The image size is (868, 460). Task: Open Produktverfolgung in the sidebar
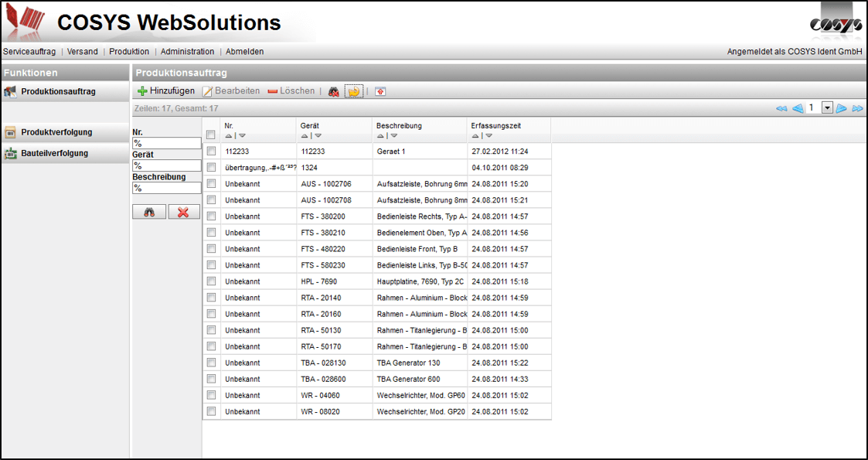[66, 132]
